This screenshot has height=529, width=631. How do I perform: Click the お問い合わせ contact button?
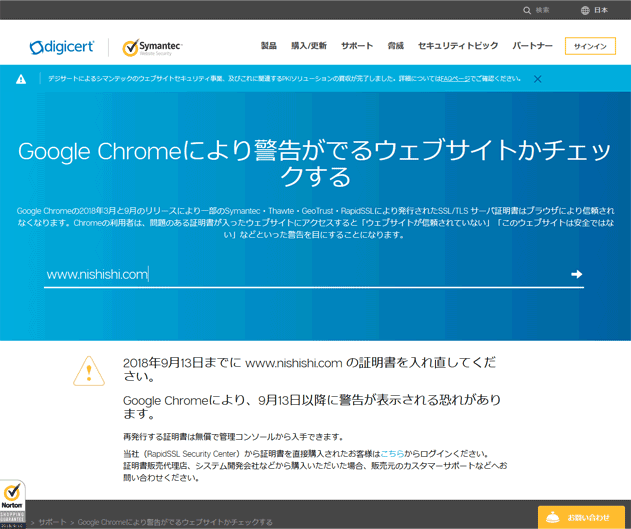pos(581,517)
